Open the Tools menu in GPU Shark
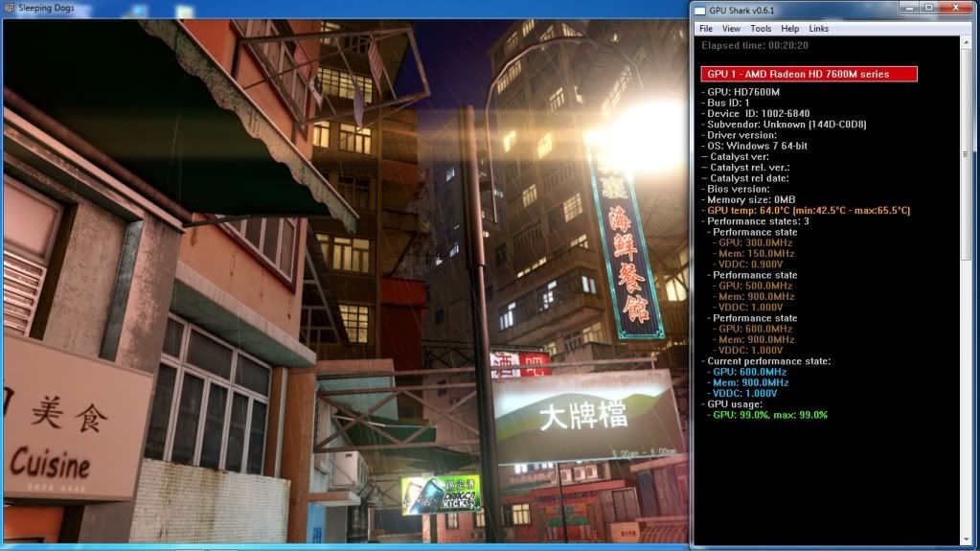Image resolution: width=980 pixels, height=551 pixels. coord(760,29)
